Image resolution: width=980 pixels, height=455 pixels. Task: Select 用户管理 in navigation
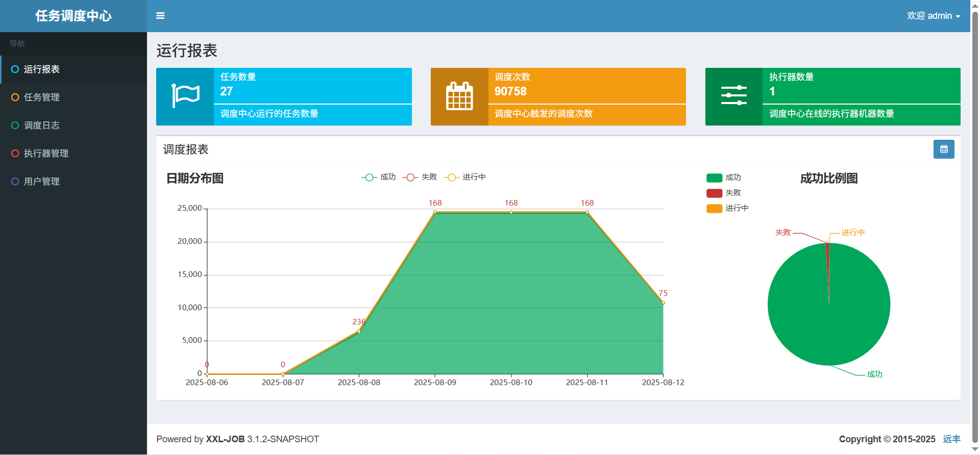coord(73,182)
